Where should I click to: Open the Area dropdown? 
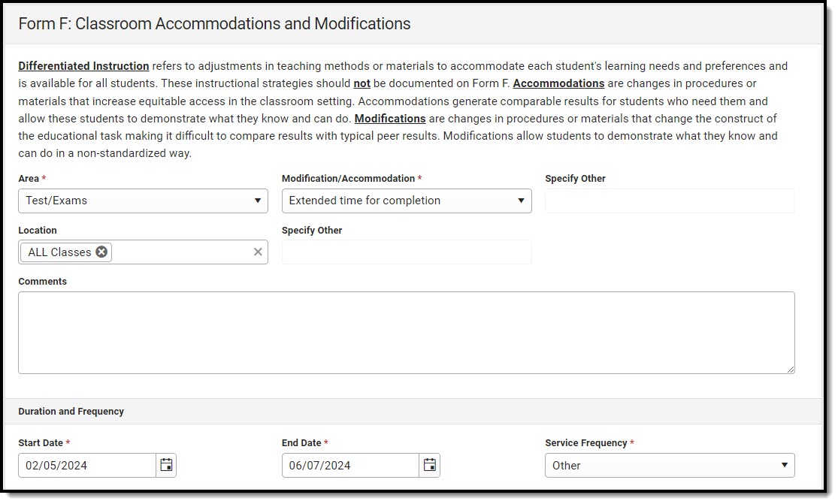(143, 201)
